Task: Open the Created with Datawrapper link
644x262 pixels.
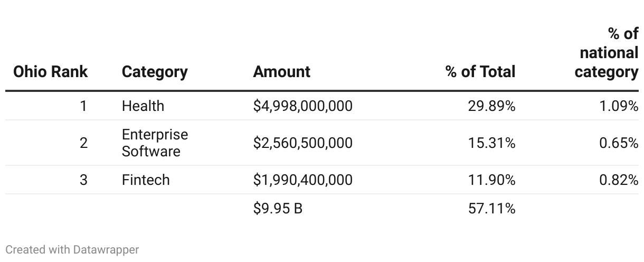Action: (72, 249)
